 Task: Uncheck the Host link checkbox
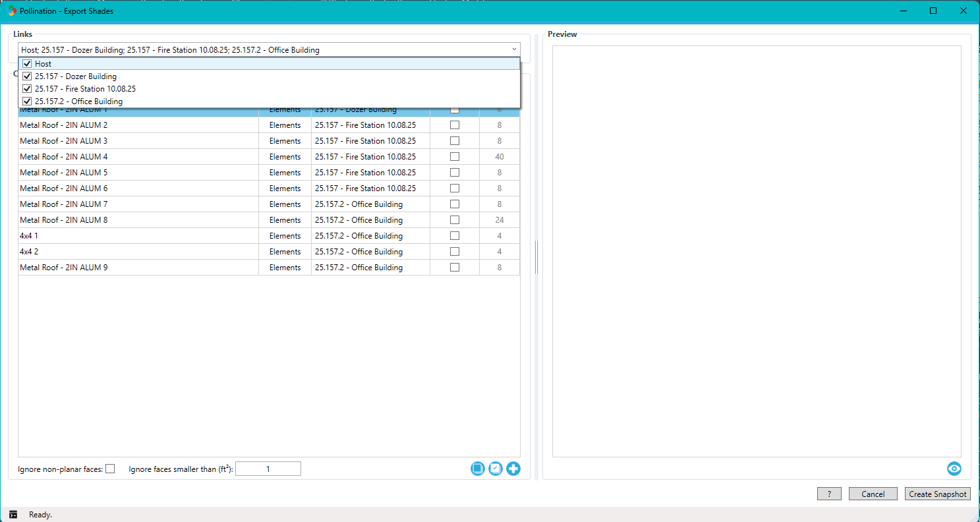point(27,64)
